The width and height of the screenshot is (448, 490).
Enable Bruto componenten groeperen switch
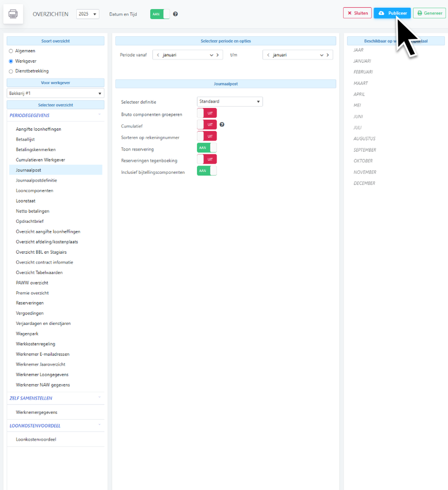tap(207, 113)
